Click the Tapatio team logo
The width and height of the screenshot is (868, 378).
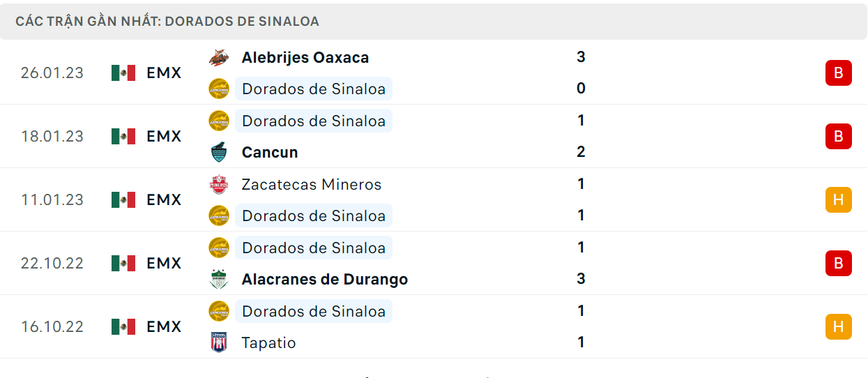[219, 342]
